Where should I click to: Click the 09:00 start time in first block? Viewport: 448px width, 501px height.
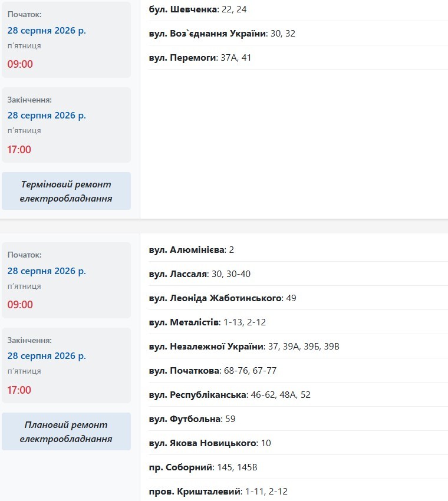pyautogui.click(x=20, y=64)
